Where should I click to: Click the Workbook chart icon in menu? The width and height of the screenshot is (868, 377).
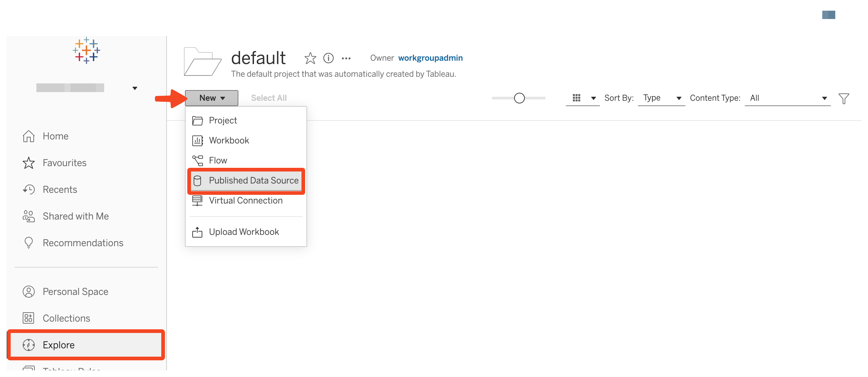coord(197,140)
